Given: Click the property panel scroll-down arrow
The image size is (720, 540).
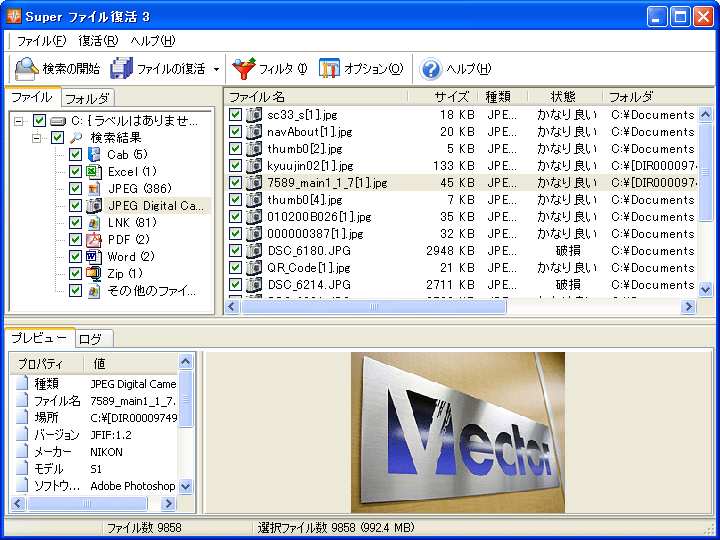Looking at the screenshot, I should 186,486.
